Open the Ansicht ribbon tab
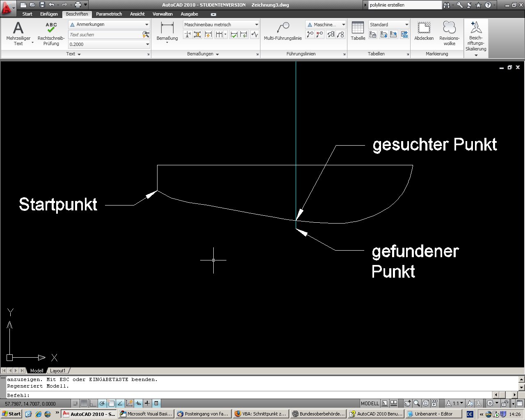The height and width of the screenshot is (420, 525). (x=137, y=14)
